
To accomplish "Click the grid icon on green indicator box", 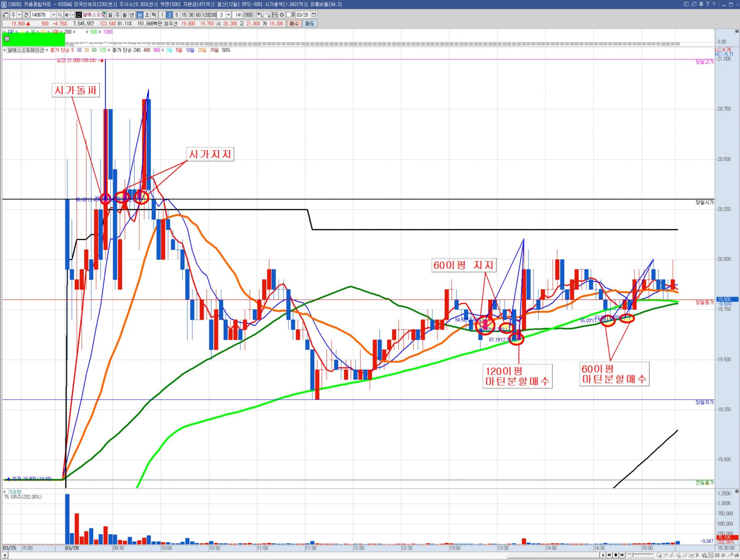I will click(x=7, y=39).
